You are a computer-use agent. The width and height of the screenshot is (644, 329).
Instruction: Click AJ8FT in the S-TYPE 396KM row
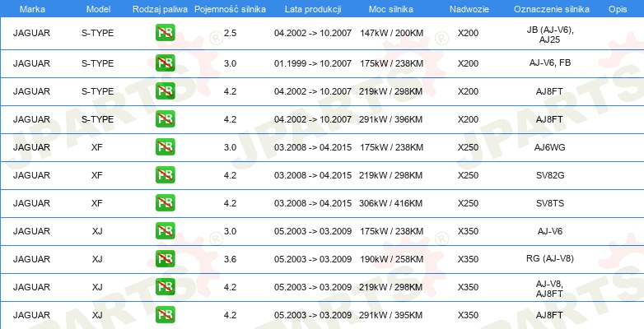pyautogui.click(x=550, y=119)
